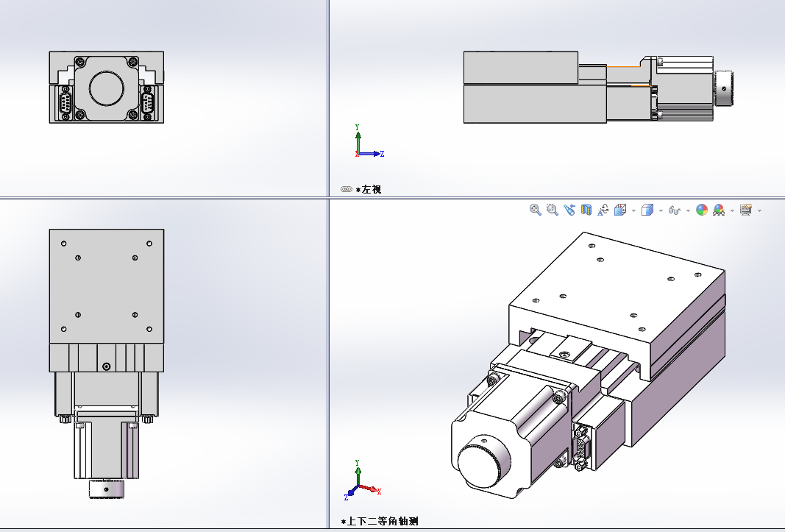Open Dynamic Annotation Views icon
This screenshot has height=532, width=785.
(x=603, y=210)
